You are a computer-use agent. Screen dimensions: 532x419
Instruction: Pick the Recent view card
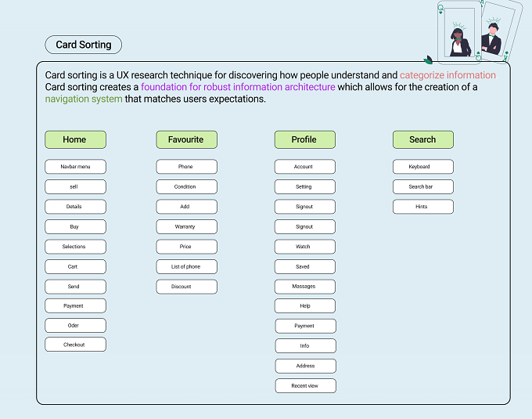[x=306, y=386]
